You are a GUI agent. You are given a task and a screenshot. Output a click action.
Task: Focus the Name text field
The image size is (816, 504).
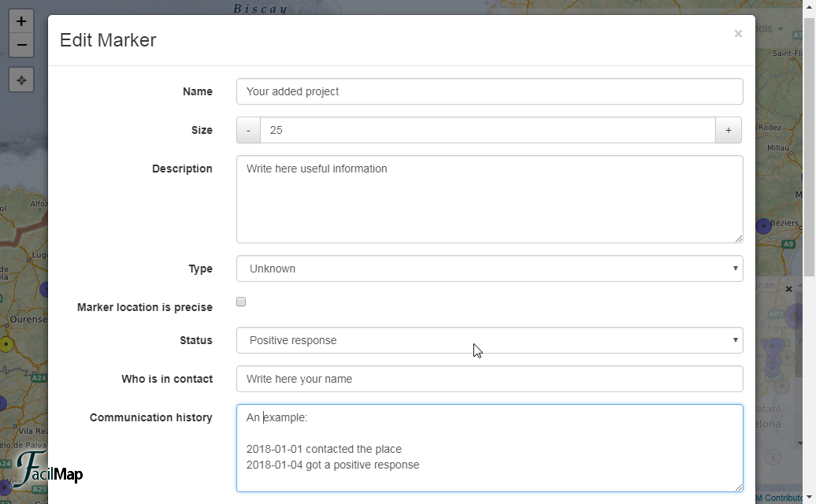[489, 91]
